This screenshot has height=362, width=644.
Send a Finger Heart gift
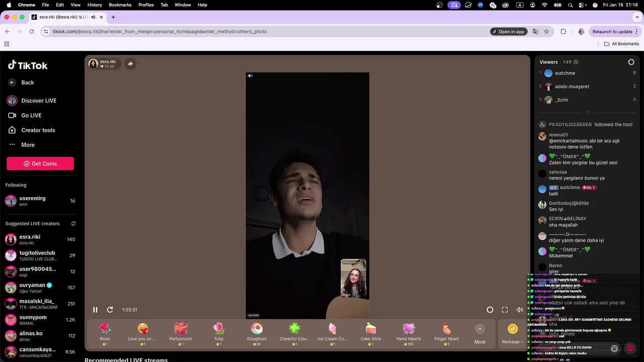coord(447,334)
